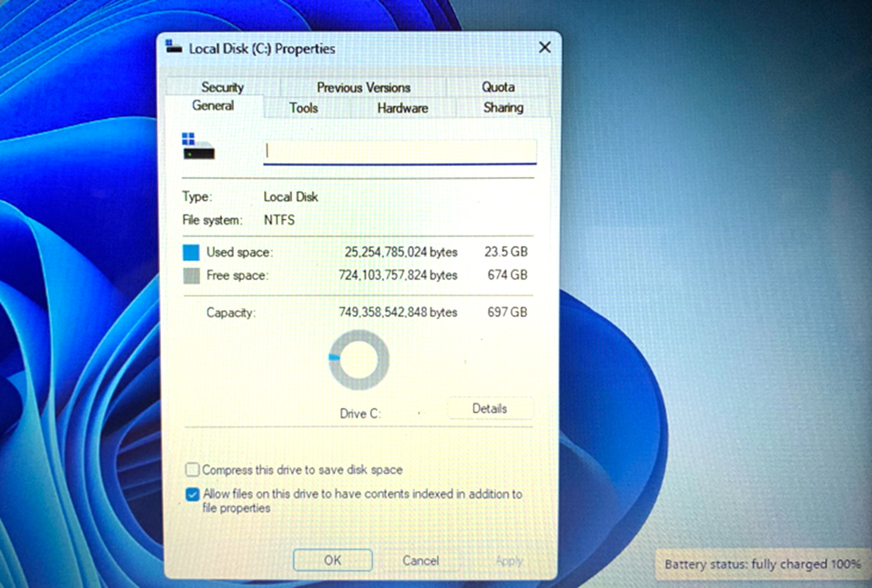Open the Details button for drive usage

(x=490, y=409)
